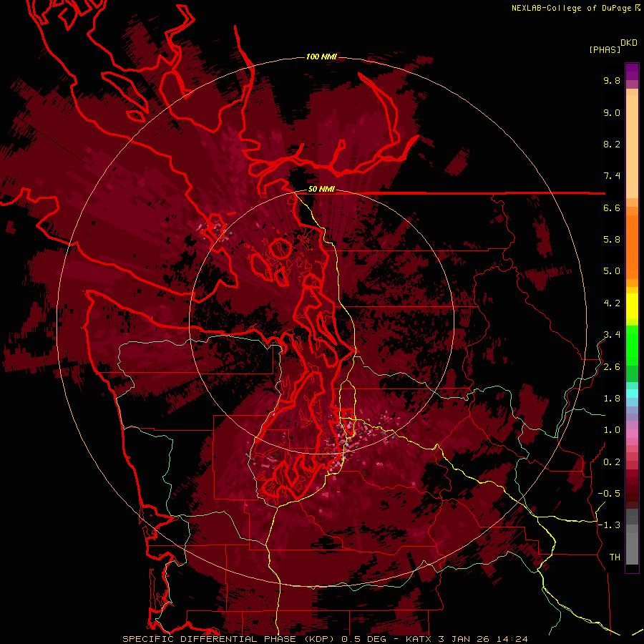Click the 7.4 color scale value
The height and width of the screenshot is (644, 644).
click(x=612, y=176)
